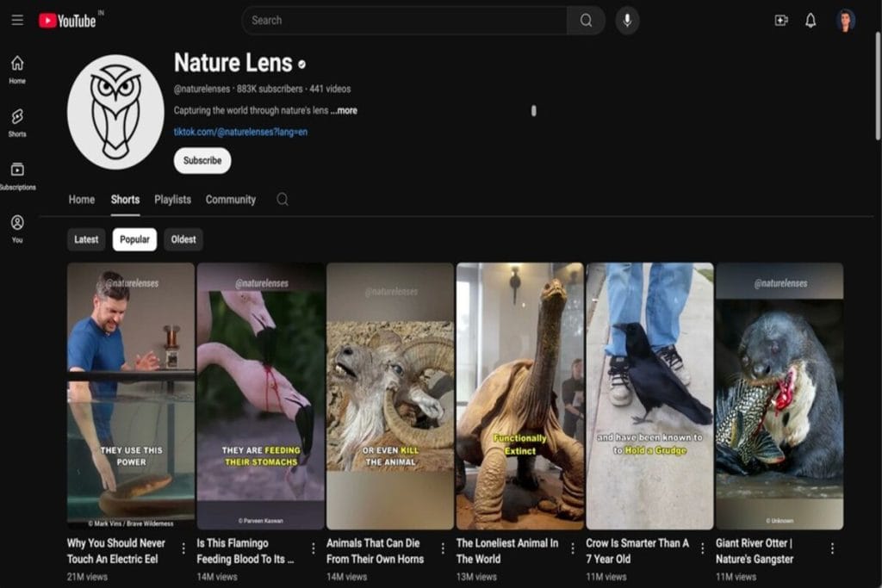Open title Is This Flamingo Feeding Blood
This screenshot has height=588, width=882.
(245, 551)
